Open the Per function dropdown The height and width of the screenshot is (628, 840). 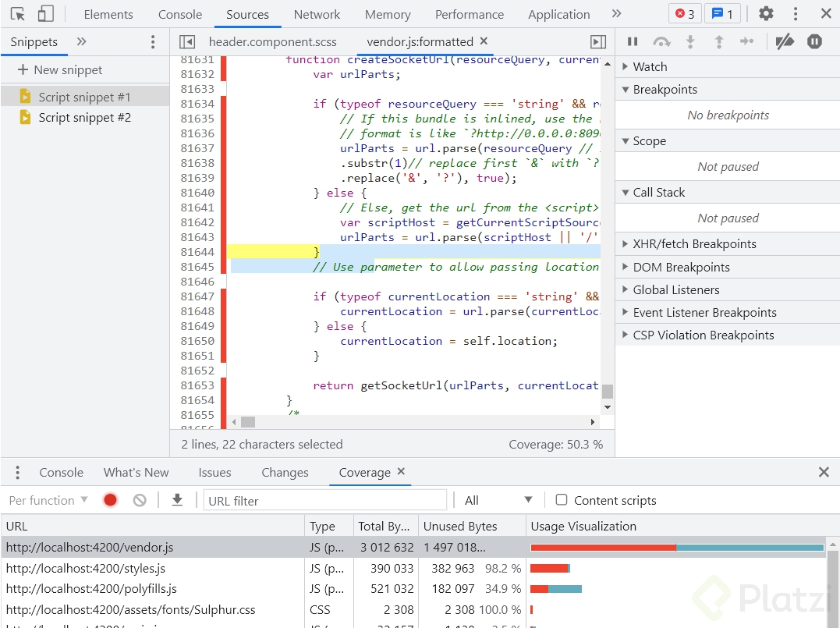click(x=48, y=500)
